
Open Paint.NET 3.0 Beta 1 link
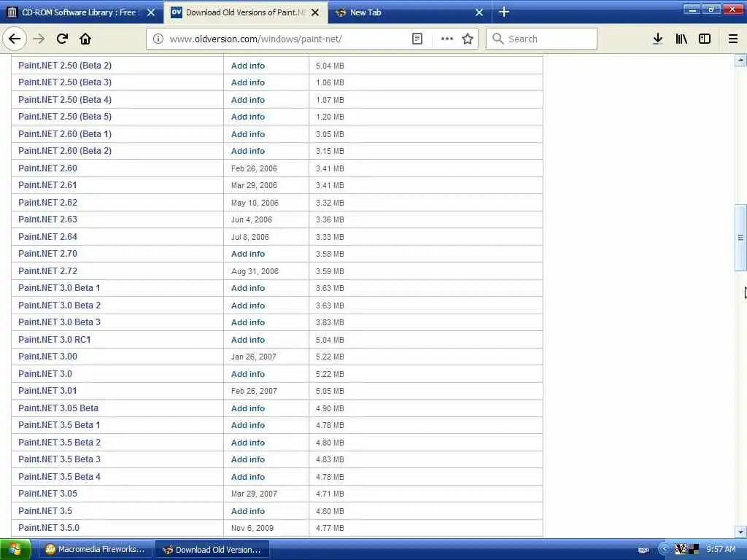[x=59, y=288]
